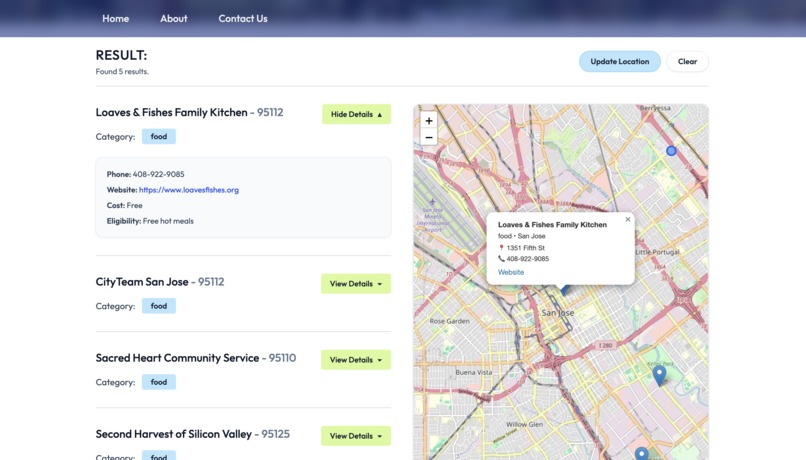The height and width of the screenshot is (460, 806).
Task: Click food tag under CityTeam San Jose
Action: (x=159, y=306)
